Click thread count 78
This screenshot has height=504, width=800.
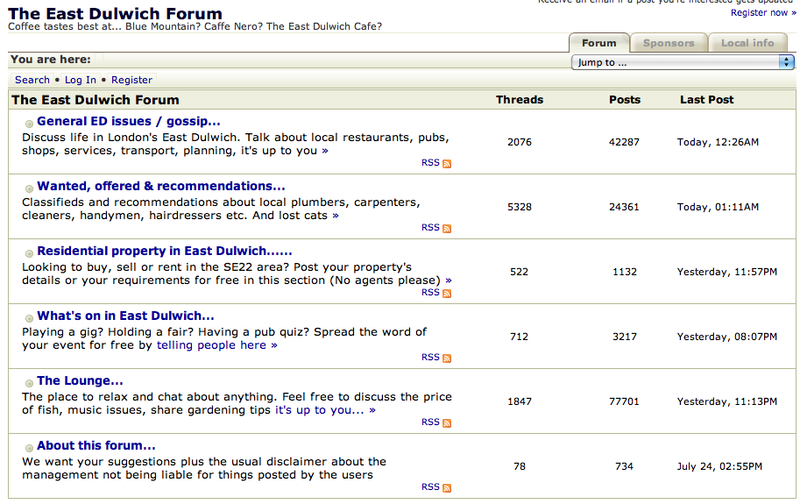tap(519, 466)
